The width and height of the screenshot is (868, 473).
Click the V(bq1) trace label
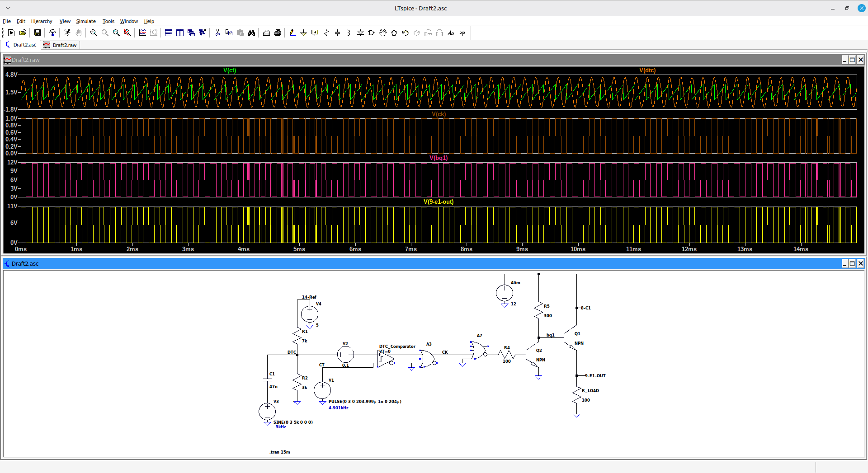[x=439, y=158]
